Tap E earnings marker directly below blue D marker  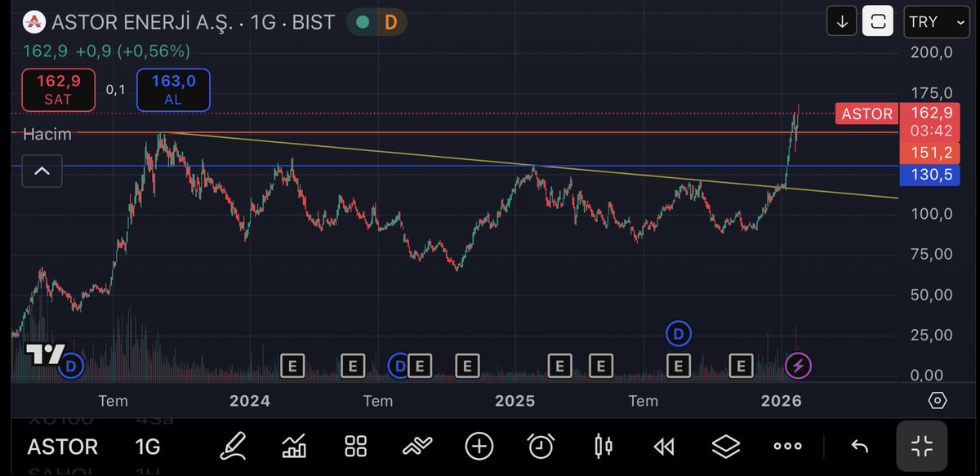click(678, 366)
